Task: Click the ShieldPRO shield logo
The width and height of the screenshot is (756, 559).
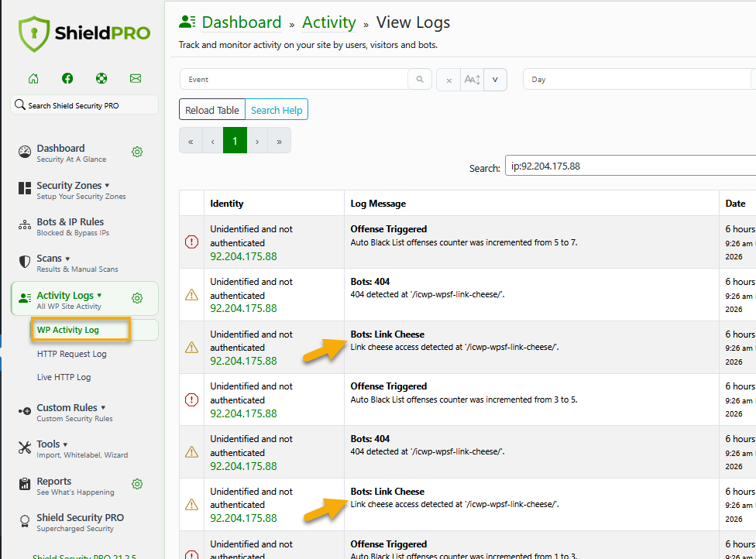Action: (x=34, y=33)
